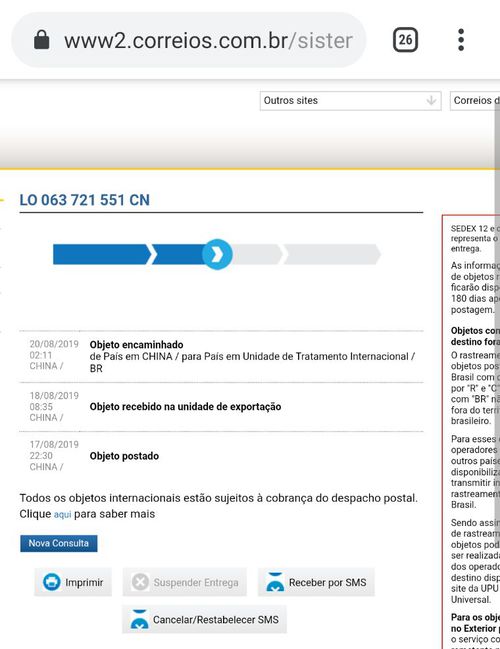Viewport: 500px width, 649px height.
Task: Click the circular chevron progress marker
Action: click(217, 255)
